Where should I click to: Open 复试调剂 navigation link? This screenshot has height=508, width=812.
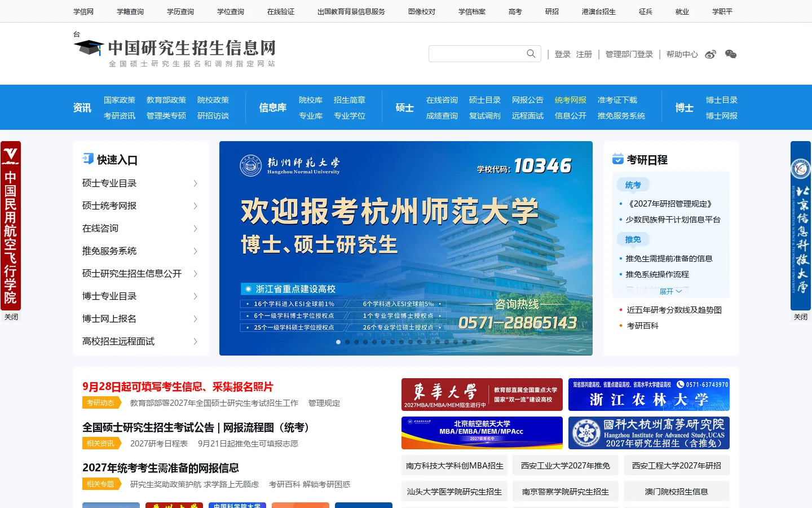[x=485, y=116]
